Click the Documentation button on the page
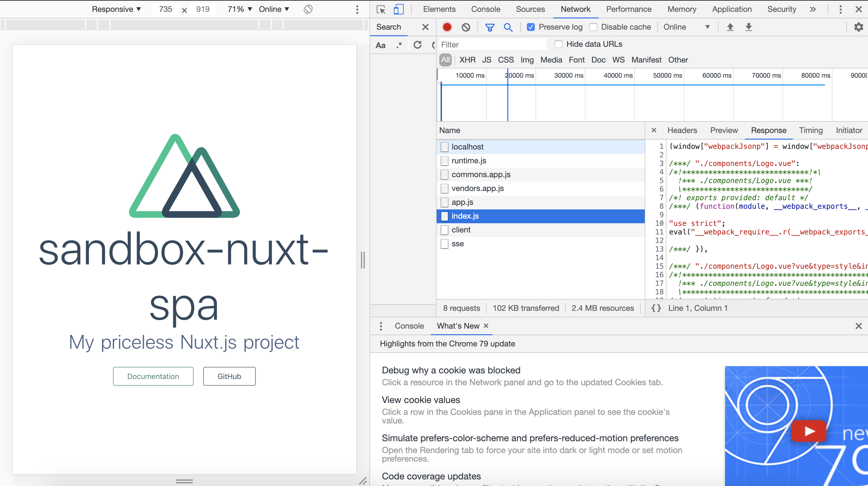The image size is (868, 486). (153, 376)
